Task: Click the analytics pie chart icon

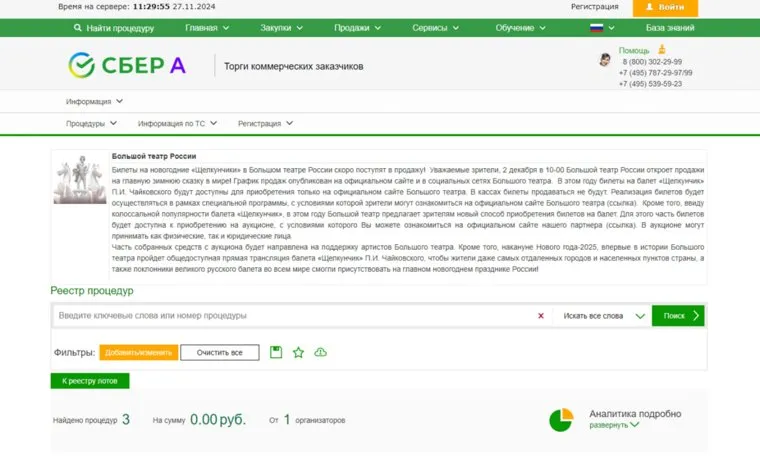Action: (561, 419)
